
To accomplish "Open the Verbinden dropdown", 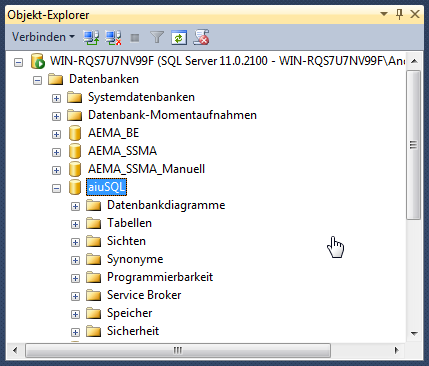I will (x=43, y=37).
